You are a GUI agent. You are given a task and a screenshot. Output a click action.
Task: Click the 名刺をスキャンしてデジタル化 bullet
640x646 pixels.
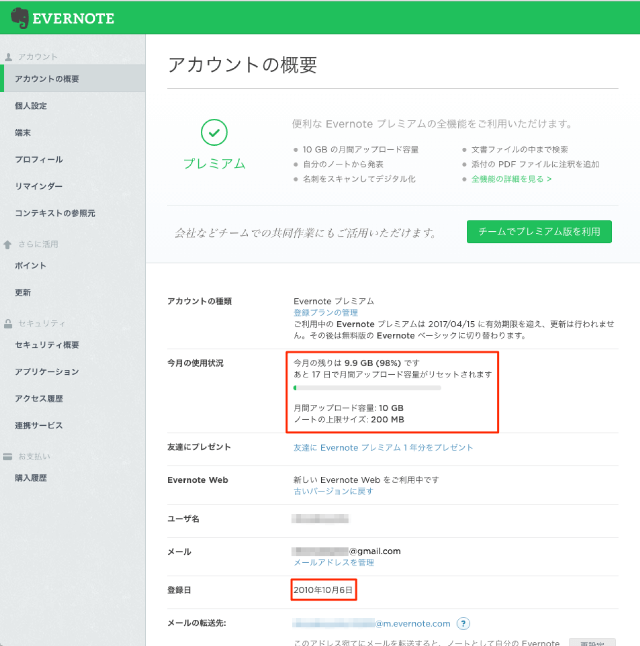pos(359,179)
